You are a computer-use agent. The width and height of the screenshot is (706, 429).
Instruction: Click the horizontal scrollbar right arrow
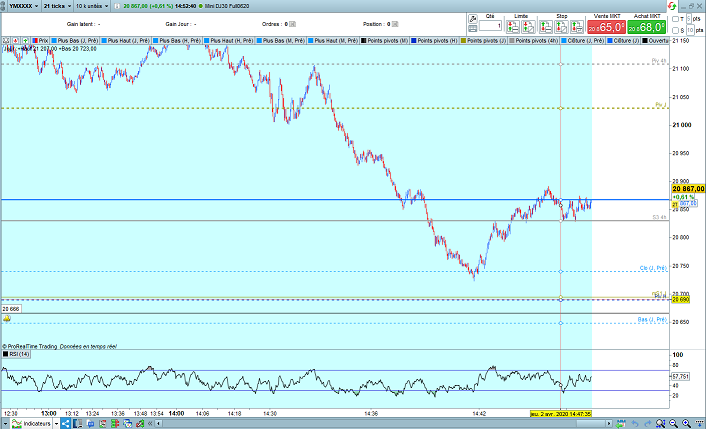tap(609, 424)
